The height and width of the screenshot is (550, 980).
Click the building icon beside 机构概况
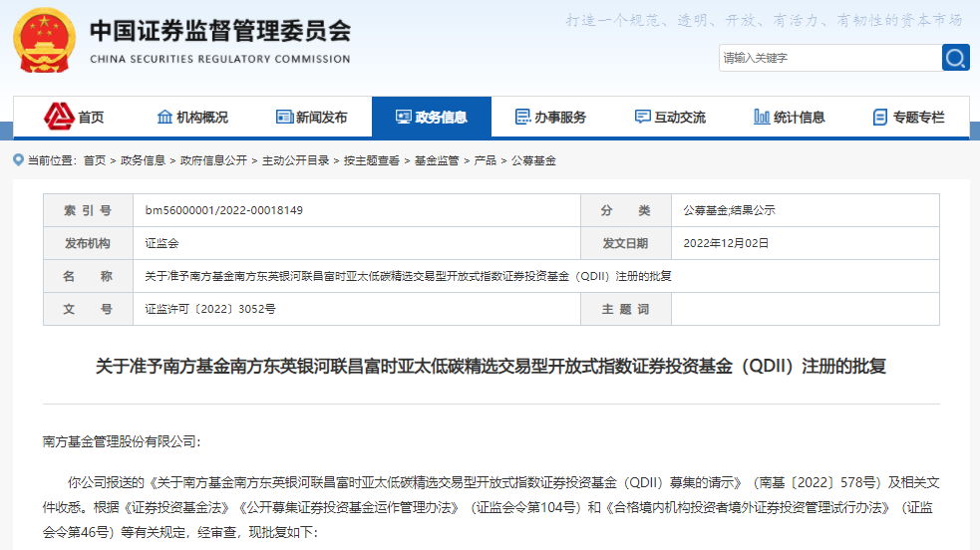coord(164,117)
